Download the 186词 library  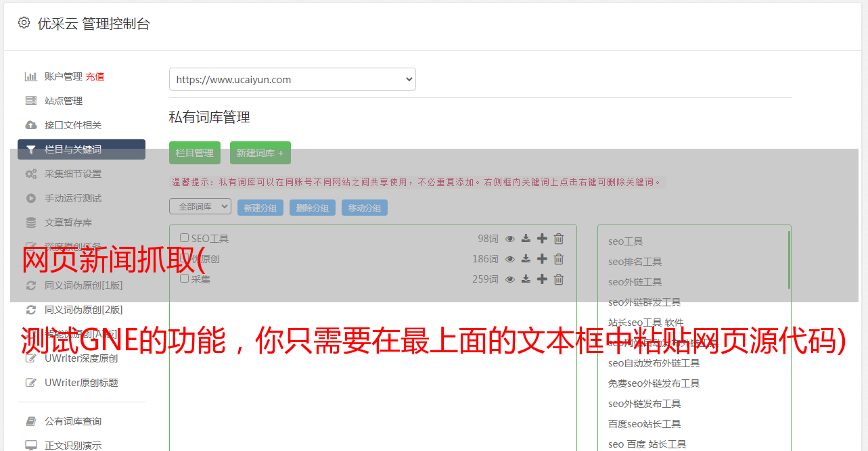click(526, 259)
